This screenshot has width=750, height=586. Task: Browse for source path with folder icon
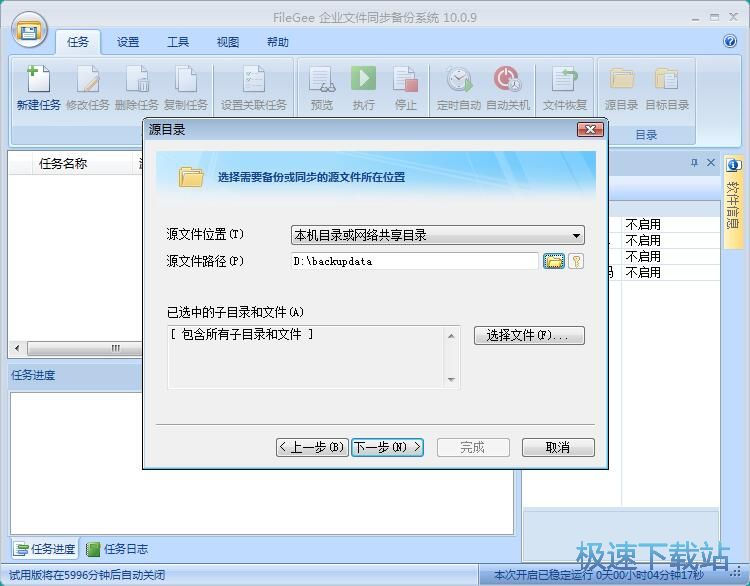pyautogui.click(x=554, y=261)
